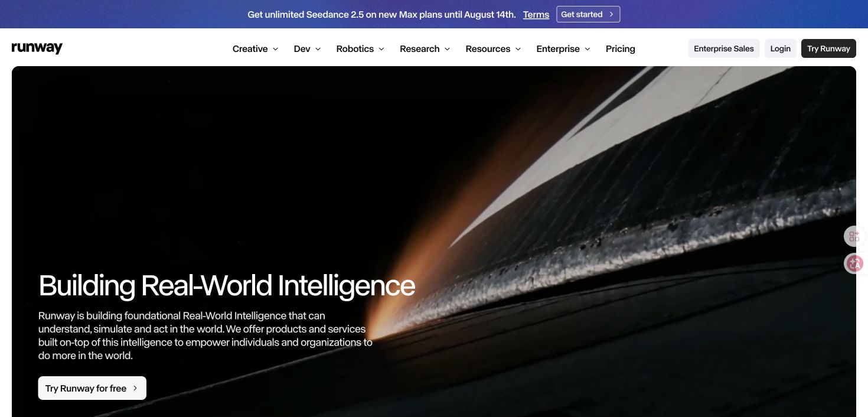868x417 pixels.
Task: Click the Try Runway for free button
Action: pos(92,388)
